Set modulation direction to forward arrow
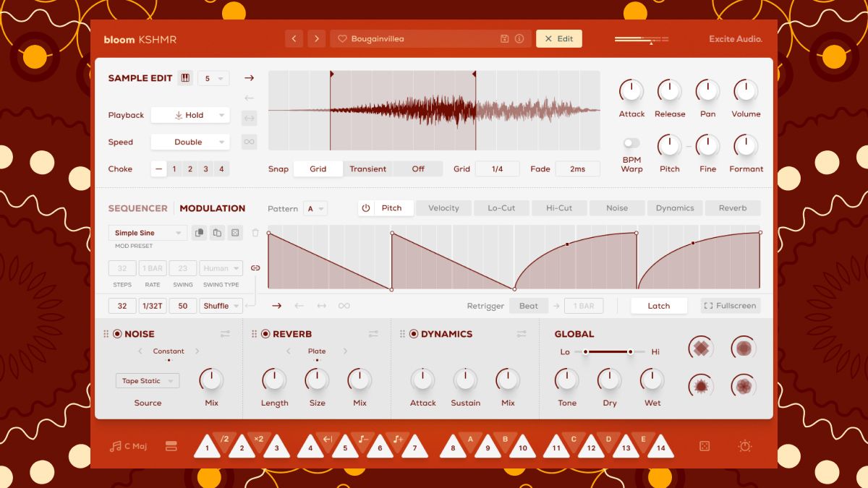The height and width of the screenshot is (488, 868). click(x=276, y=306)
